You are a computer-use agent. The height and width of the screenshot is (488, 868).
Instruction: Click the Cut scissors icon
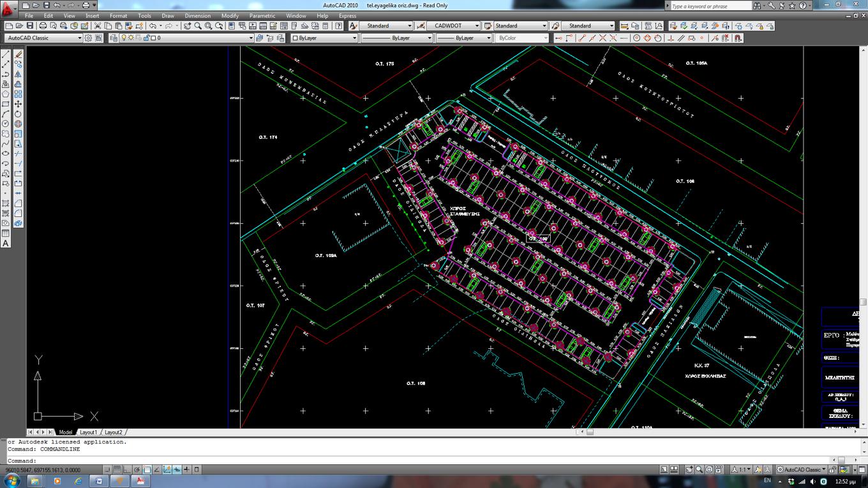(x=97, y=26)
